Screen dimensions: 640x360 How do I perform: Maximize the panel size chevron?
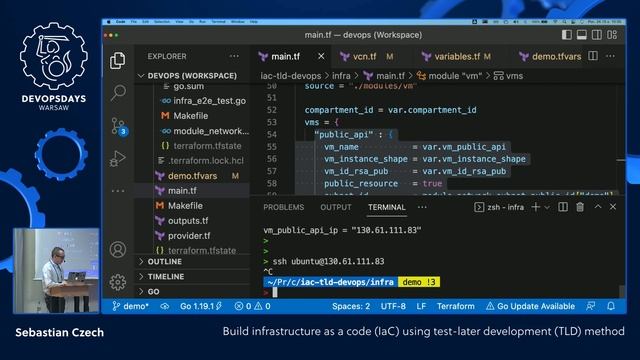598,207
